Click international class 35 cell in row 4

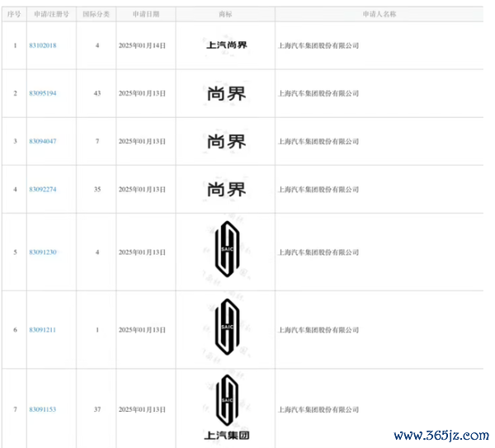point(97,189)
